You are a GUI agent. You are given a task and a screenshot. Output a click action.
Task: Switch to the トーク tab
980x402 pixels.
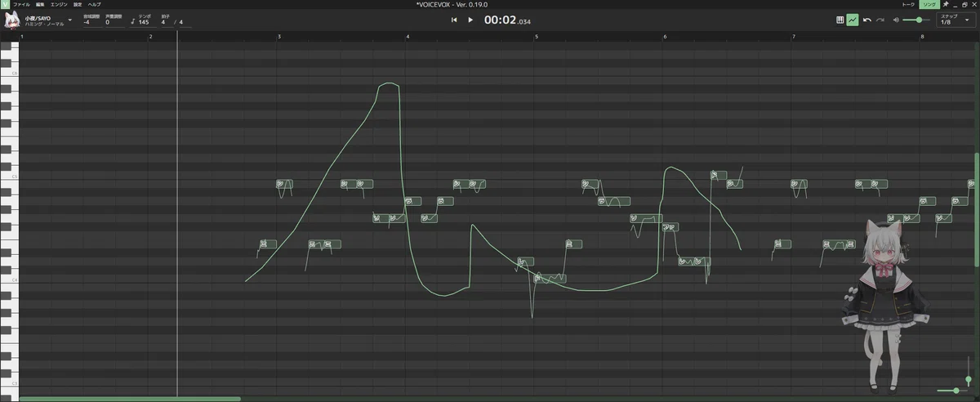908,4
